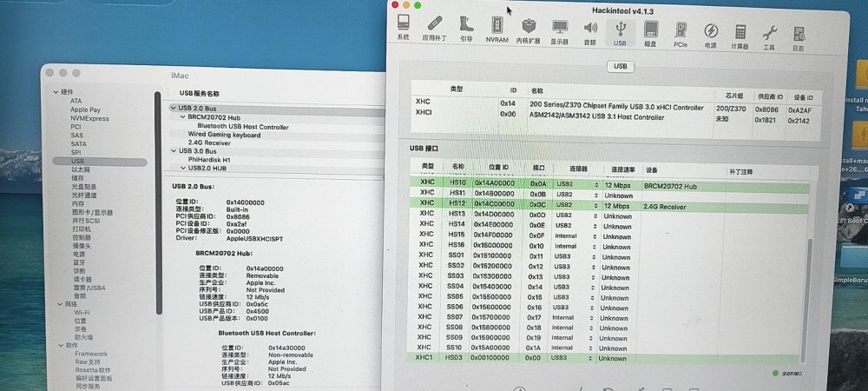Select the 显示器 display icon in Hackintool

point(560,31)
